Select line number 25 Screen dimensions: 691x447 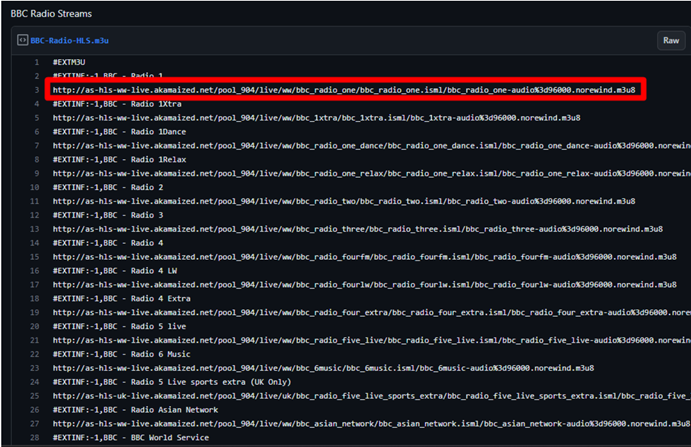(34, 395)
